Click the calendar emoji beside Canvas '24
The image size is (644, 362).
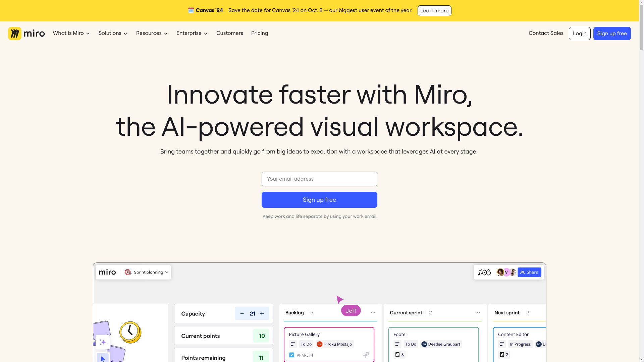tap(191, 10)
